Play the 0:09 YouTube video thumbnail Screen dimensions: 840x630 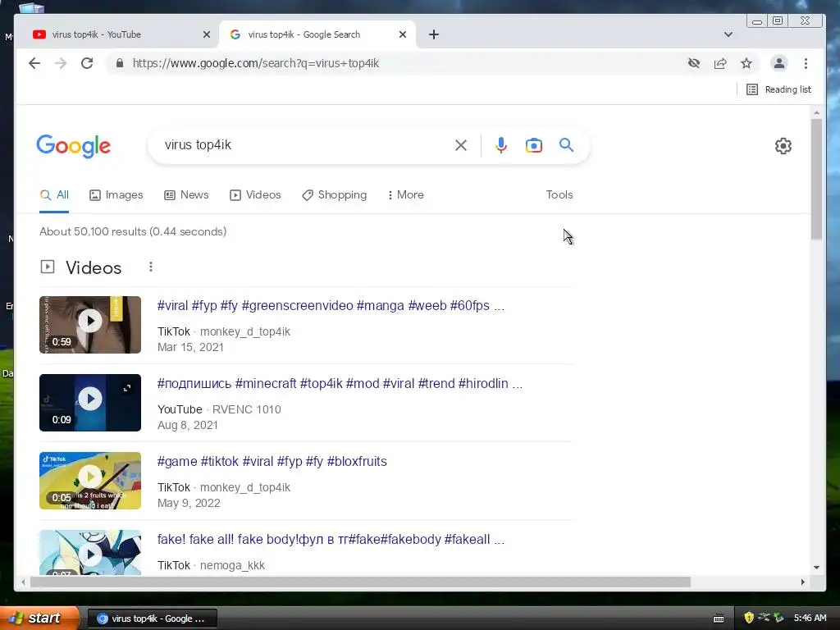pos(90,403)
